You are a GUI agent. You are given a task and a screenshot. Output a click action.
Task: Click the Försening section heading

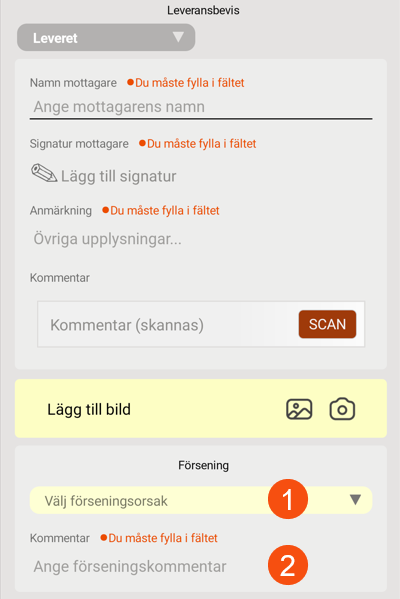[x=203, y=465]
